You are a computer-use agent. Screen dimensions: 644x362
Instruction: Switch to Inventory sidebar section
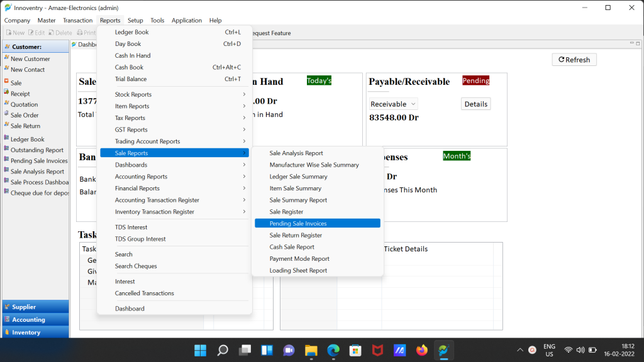36,332
